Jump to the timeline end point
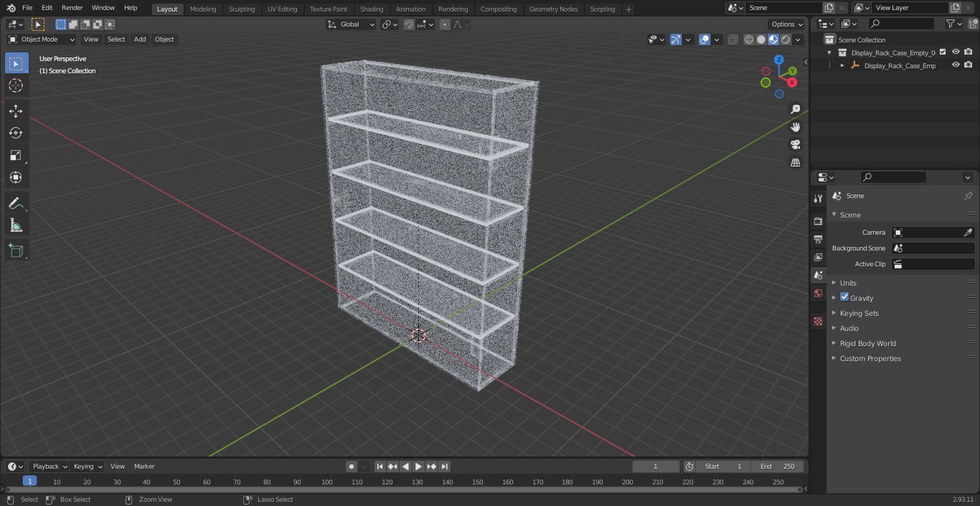The image size is (980, 506). point(445,467)
